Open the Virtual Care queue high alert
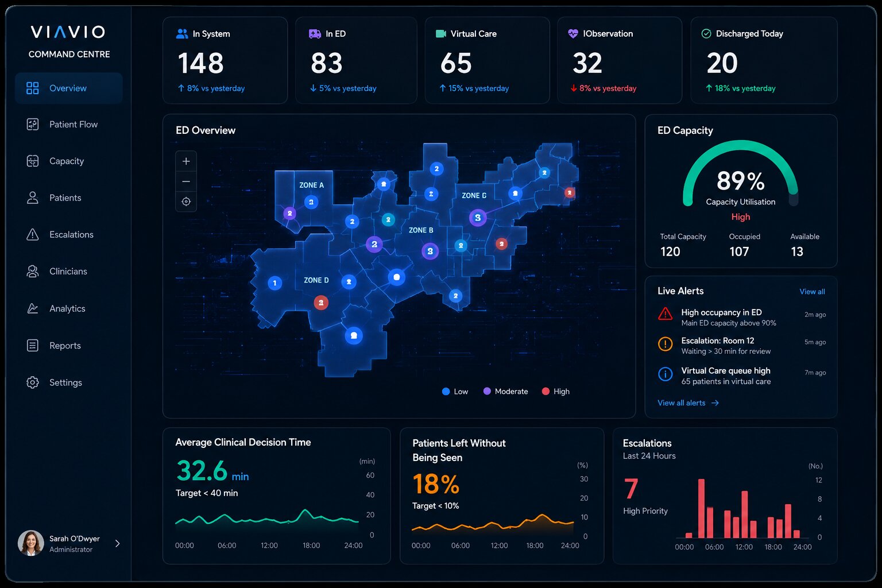 (x=741, y=376)
